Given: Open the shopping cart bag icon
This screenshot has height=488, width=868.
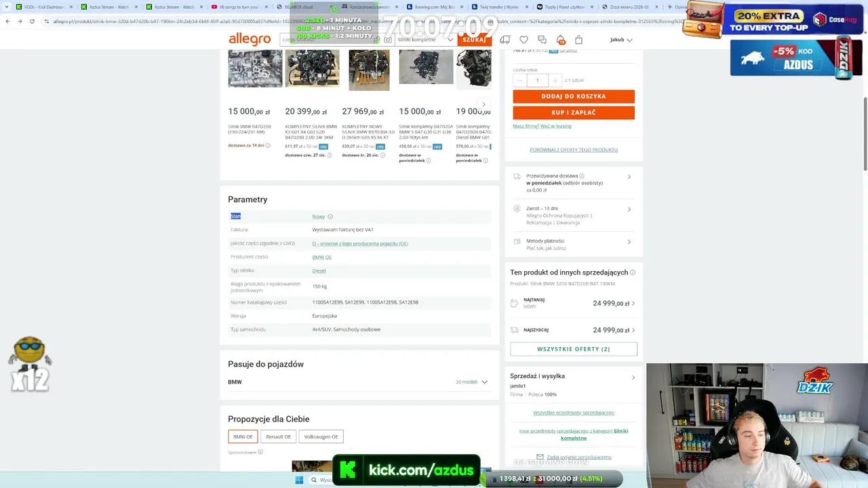Looking at the screenshot, I should (578, 40).
